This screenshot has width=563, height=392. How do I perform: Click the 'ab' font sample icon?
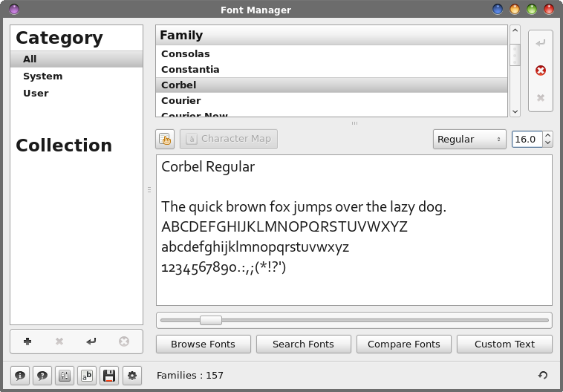tap(87, 376)
